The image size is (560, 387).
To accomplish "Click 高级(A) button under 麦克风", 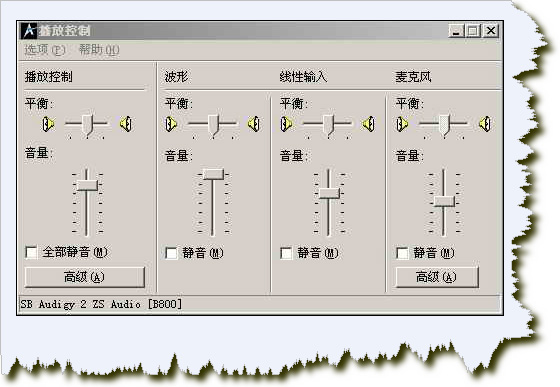I will [437, 277].
